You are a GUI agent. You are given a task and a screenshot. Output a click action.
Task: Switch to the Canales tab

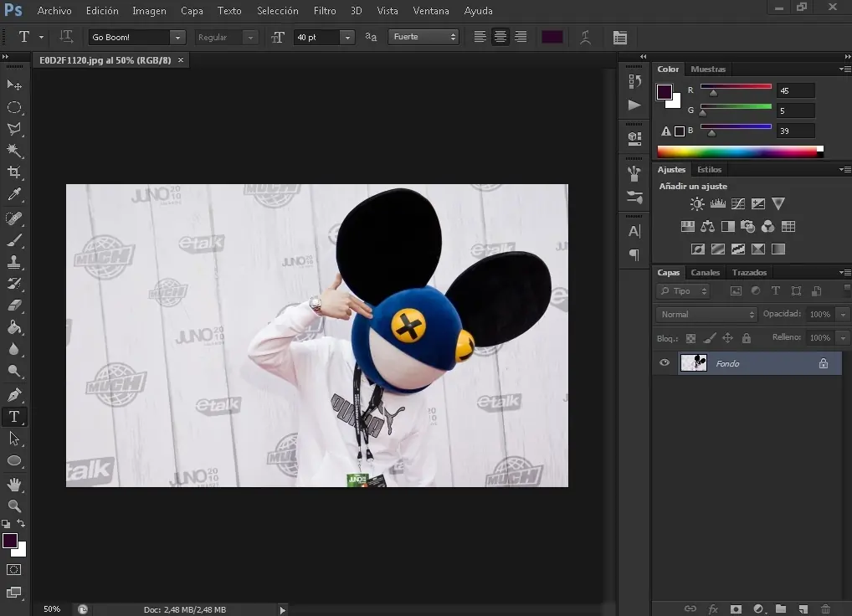(x=705, y=273)
